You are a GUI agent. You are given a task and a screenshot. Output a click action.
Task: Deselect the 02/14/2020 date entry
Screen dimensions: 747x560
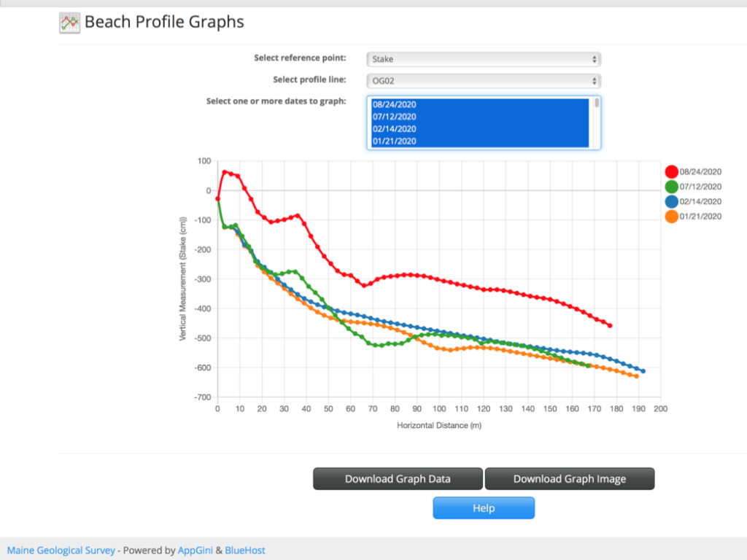click(x=394, y=129)
